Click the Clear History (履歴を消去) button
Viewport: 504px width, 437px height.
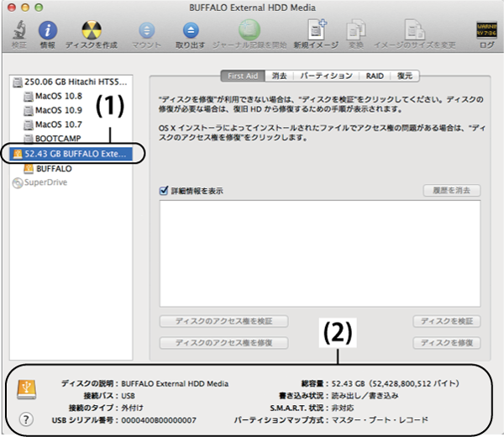(452, 191)
